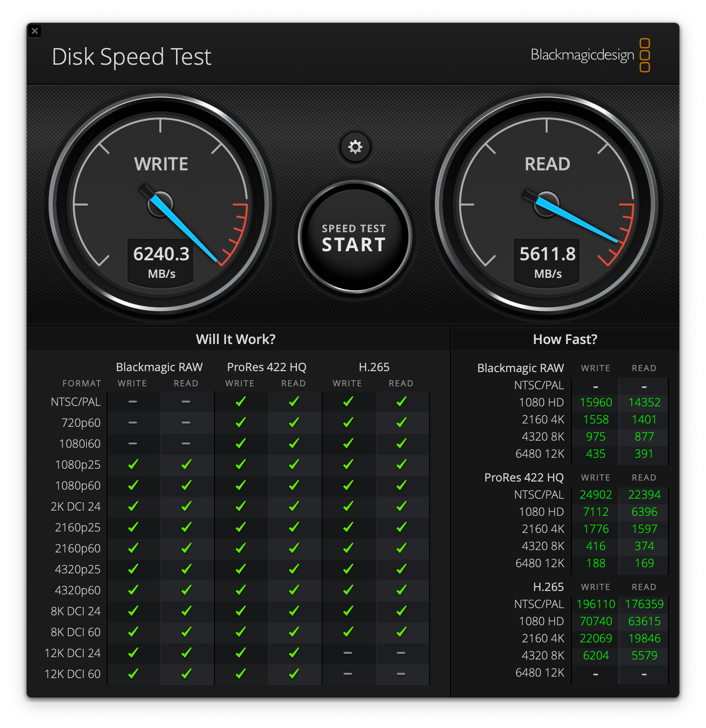The image size is (706, 728).
Task: Click Blackmagic RAW 1080 HD write value 15960
Action: [596, 403]
